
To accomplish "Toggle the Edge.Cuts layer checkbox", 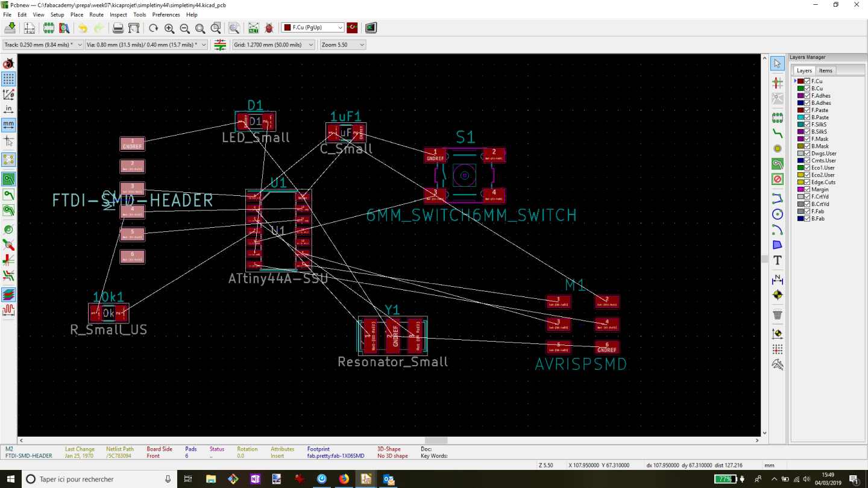I will 807,183.
